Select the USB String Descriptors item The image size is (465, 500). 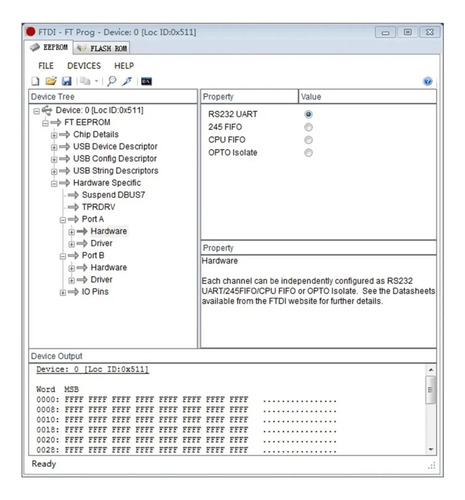pyautogui.click(x=115, y=171)
